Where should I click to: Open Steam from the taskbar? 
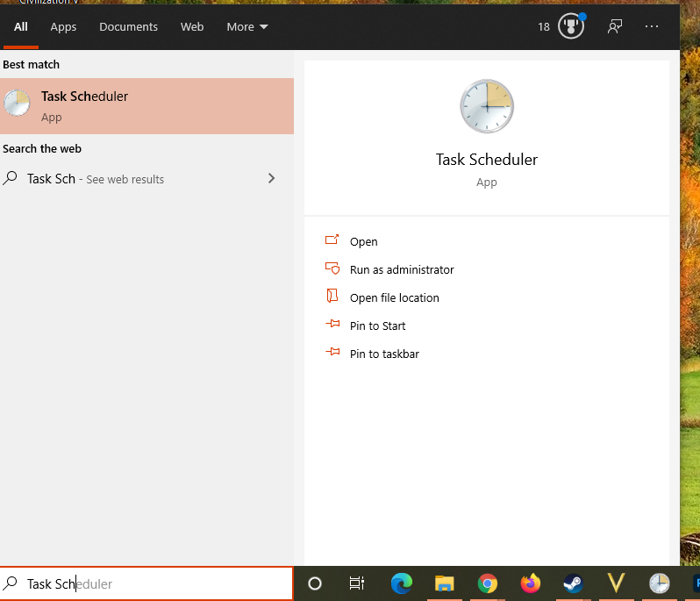[573, 583]
